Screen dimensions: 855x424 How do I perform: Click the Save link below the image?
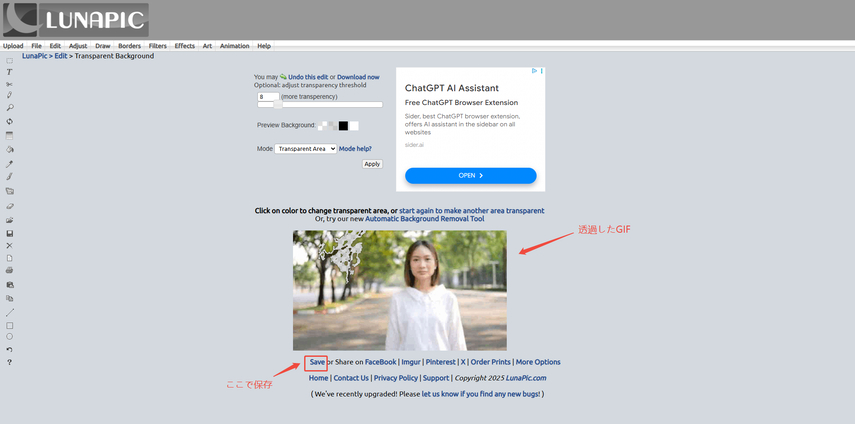(x=317, y=362)
